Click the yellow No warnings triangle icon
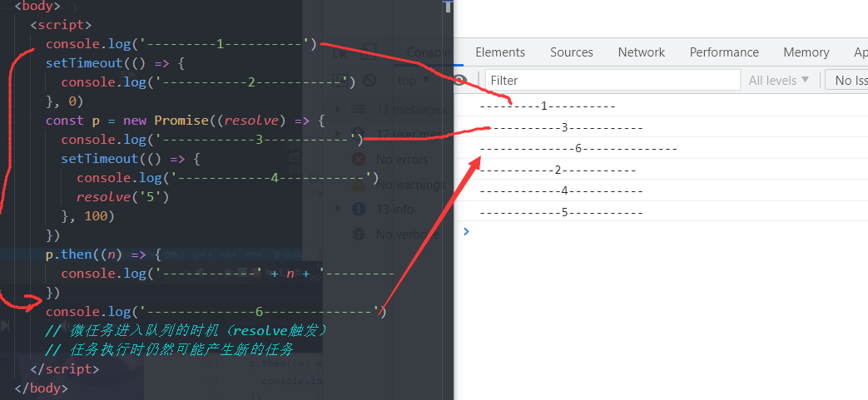 (x=359, y=185)
